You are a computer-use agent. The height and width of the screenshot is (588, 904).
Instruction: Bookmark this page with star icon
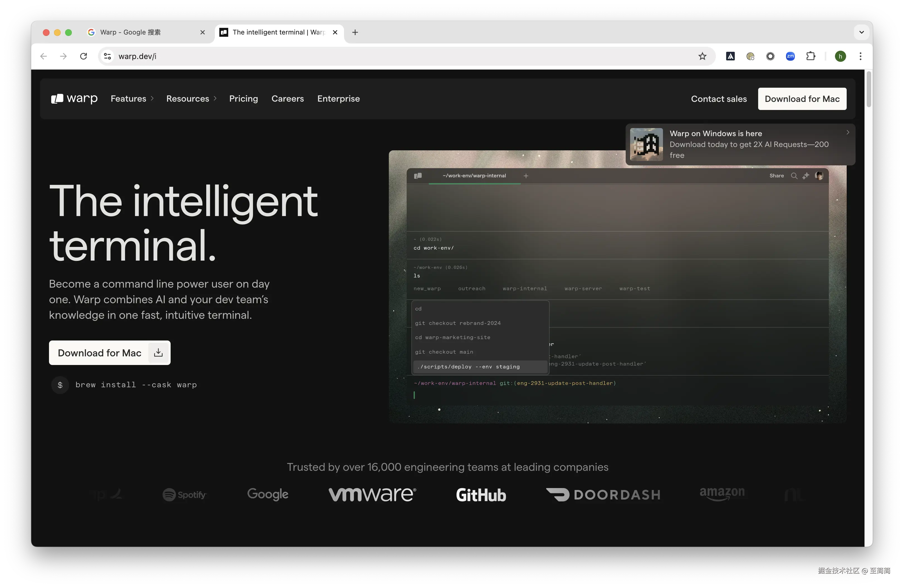point(702,56)
